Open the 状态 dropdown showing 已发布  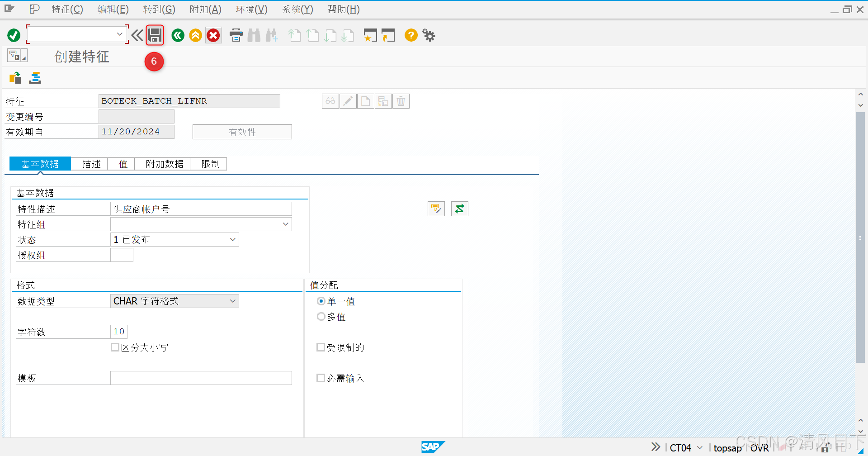[x=233, y=239]
